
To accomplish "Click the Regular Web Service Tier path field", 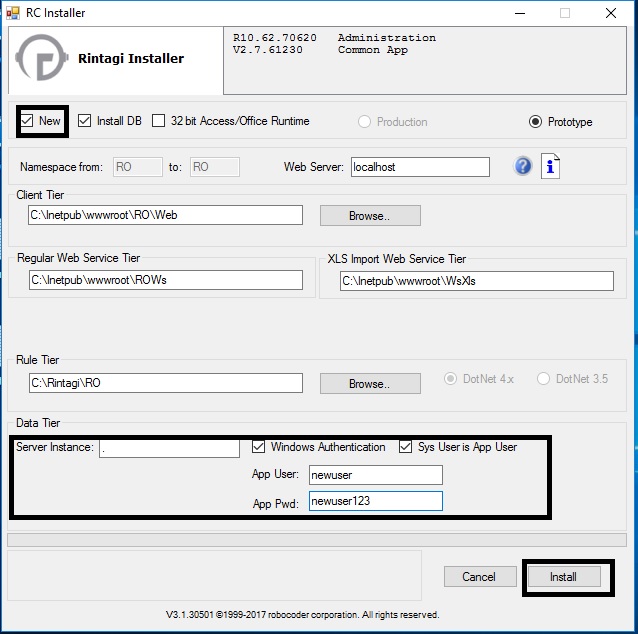I will point(166,280).
